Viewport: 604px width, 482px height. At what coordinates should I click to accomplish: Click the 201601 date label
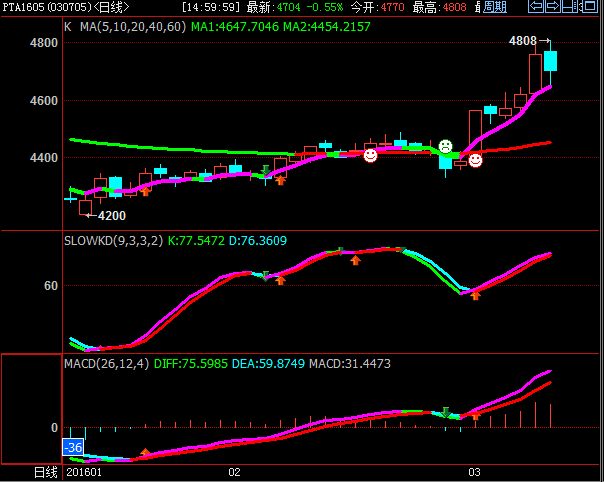(84, 472)
